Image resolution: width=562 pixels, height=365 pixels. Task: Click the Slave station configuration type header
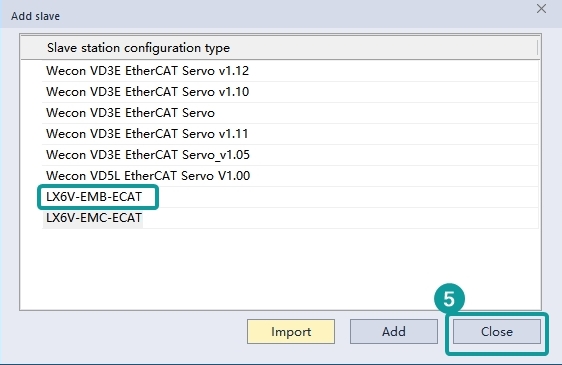click(279, 48)
